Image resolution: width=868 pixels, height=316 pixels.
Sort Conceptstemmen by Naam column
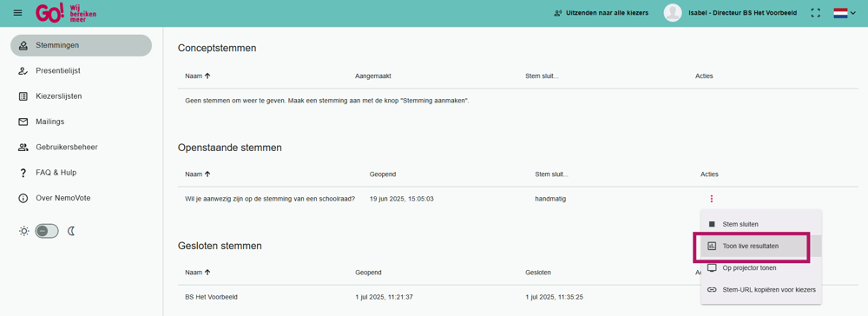[198, 76]
